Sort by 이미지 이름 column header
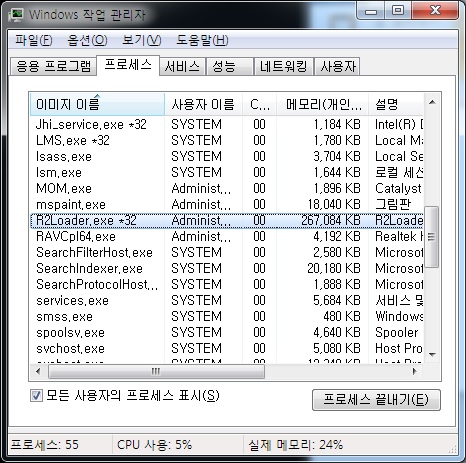This screenshot has height=463, width=466. pyautogui.click(x=97, y=104)
